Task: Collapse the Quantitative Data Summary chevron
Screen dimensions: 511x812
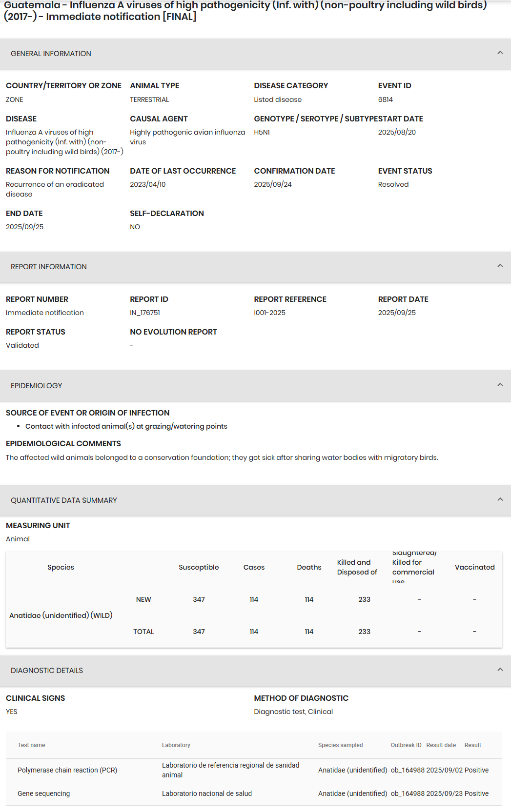Action: coord(500,499)
